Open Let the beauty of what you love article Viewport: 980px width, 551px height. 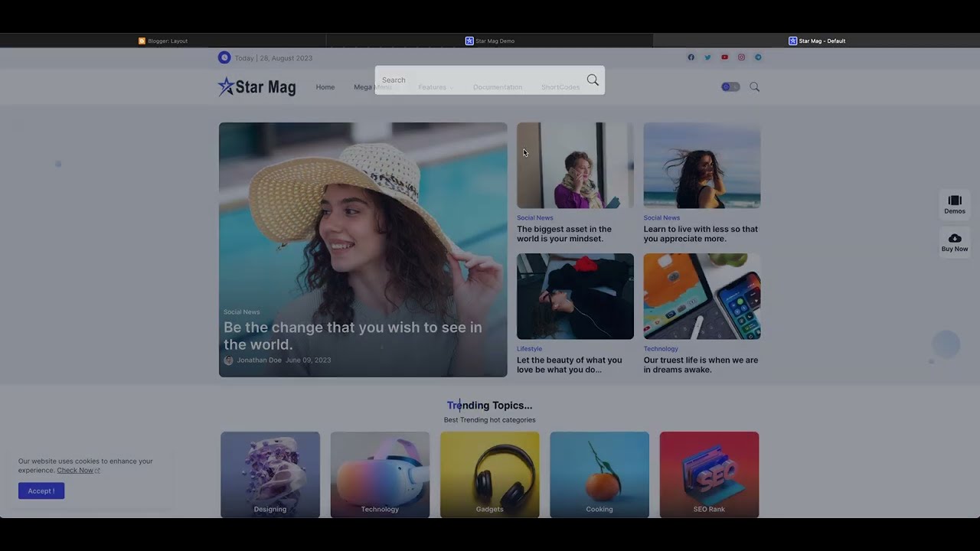tap(570, 364)
